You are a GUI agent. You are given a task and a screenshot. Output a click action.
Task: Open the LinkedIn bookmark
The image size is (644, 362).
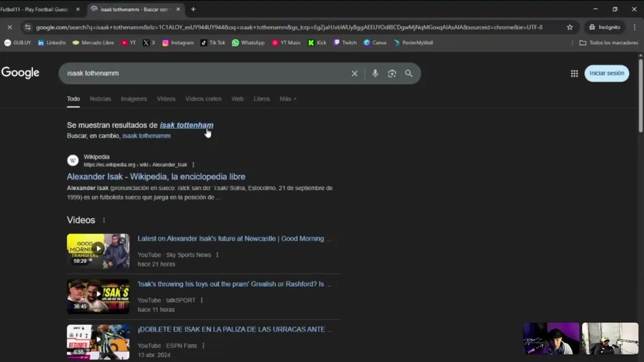52,43
